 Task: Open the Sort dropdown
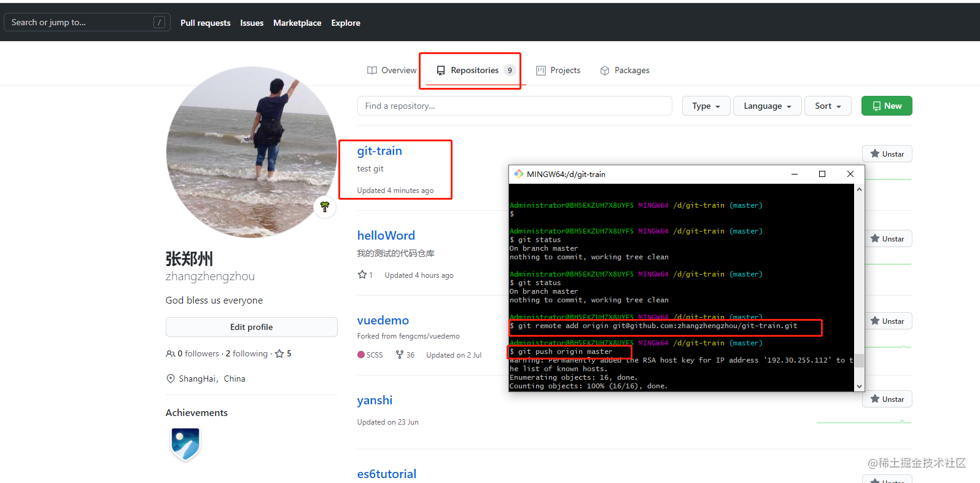pos(828,106)
